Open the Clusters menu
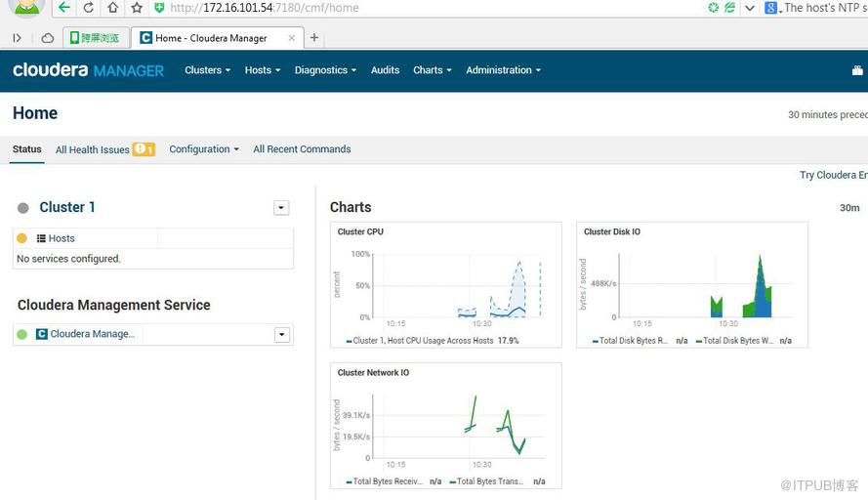868x500 pixels. [208, 70]
